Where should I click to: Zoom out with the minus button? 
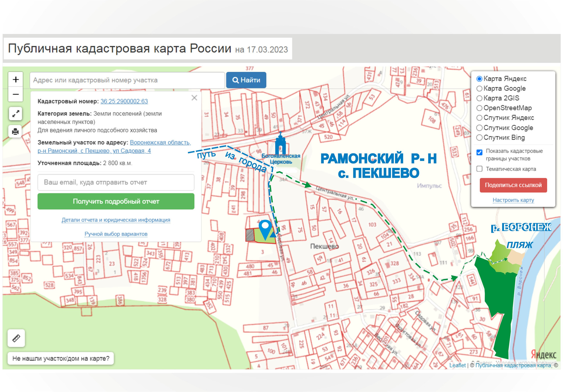(16, 94)
